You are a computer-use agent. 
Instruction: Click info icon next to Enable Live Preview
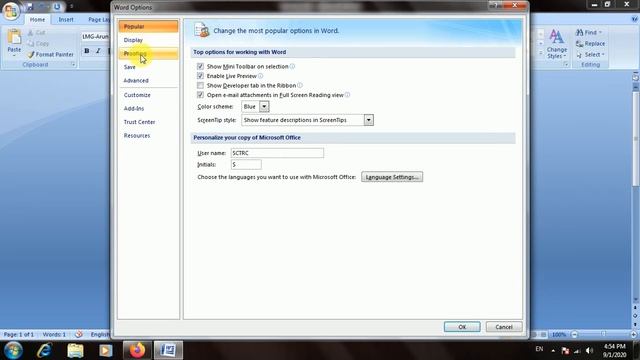click(260, 76)
